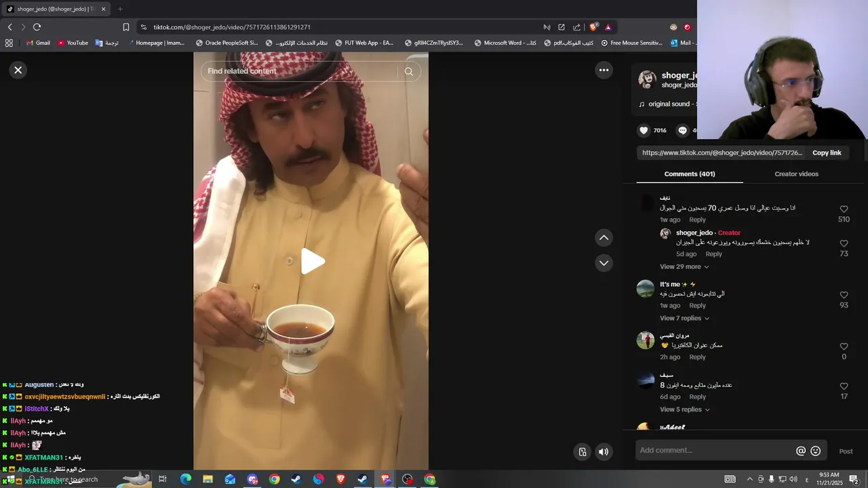
Task: Reply to shoger_jedo's 5d ago comment
Action: pos(713,254)
